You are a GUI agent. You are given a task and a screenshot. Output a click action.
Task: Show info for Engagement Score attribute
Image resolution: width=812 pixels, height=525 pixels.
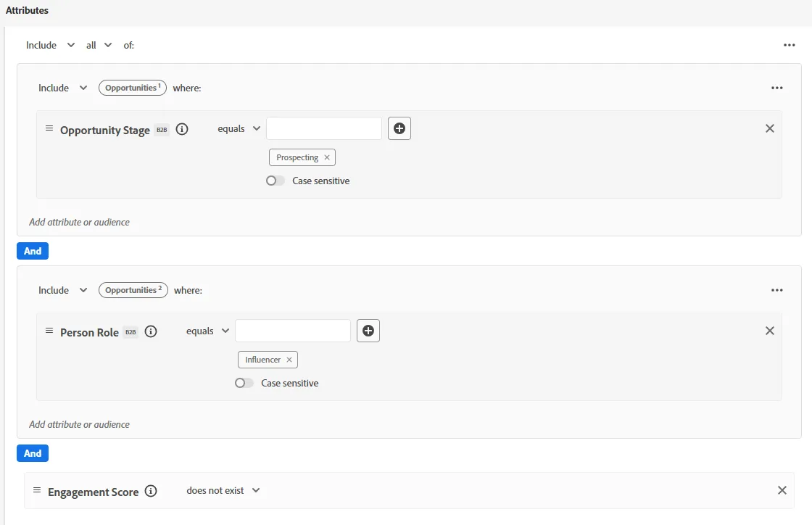click(151, 491)
